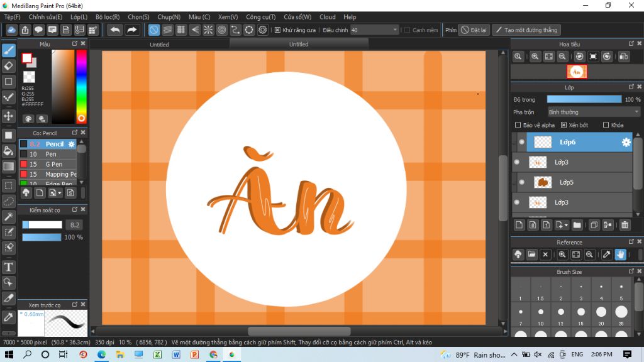Enable Bảo vệ alpha checkbox

click(x=518, y=125)
